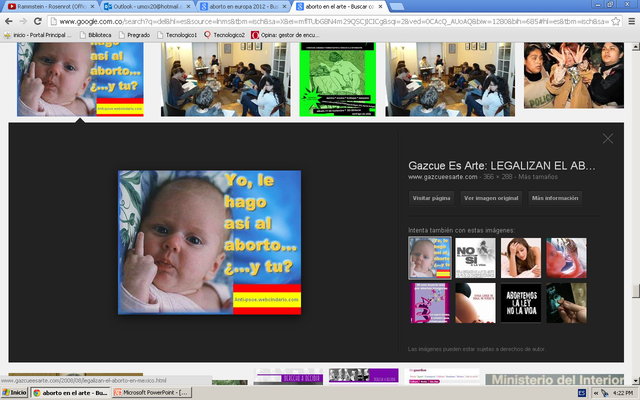This screenshot has height=400, width=640.
Task: Click the large baby image preview
Action: 209,242
